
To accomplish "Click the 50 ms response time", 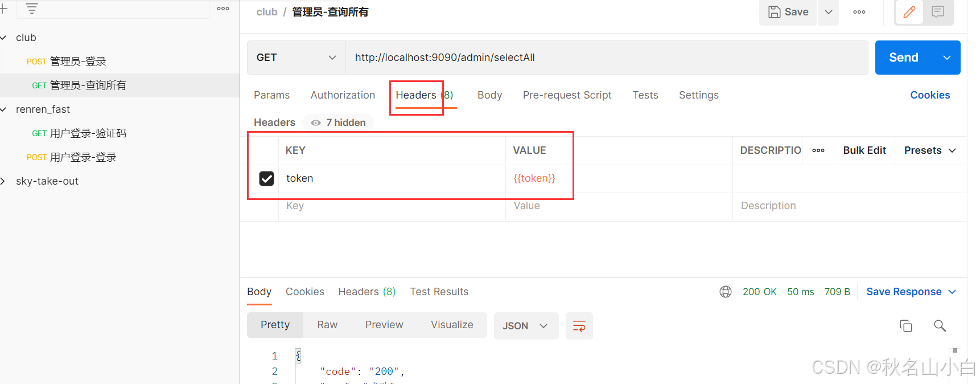I will 801,292.
